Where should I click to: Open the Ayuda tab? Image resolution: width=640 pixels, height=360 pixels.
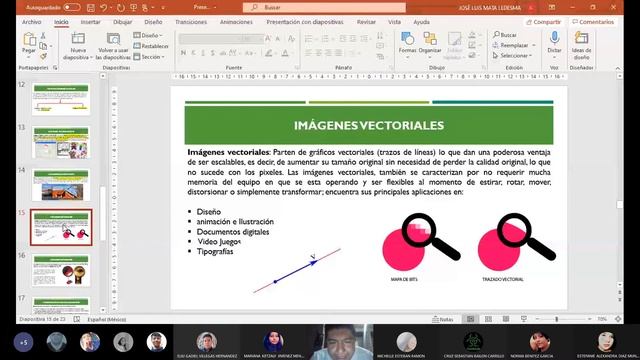(421, 22)
